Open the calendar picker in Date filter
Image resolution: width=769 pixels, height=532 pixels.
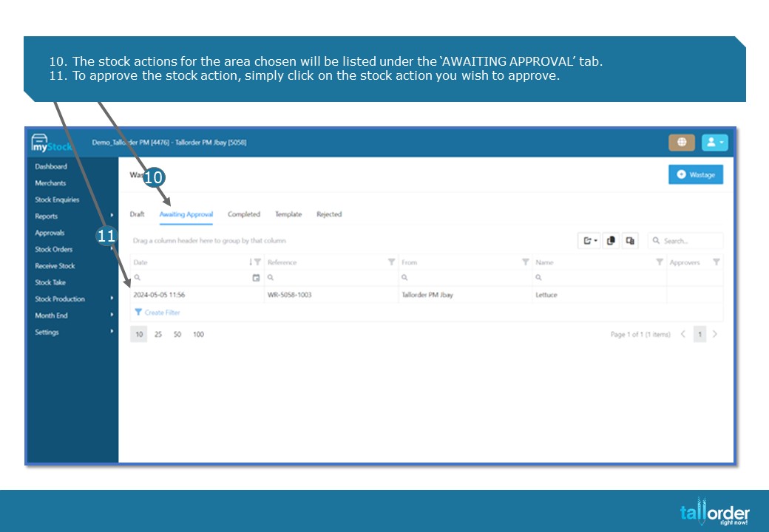(x=256, y=278)
